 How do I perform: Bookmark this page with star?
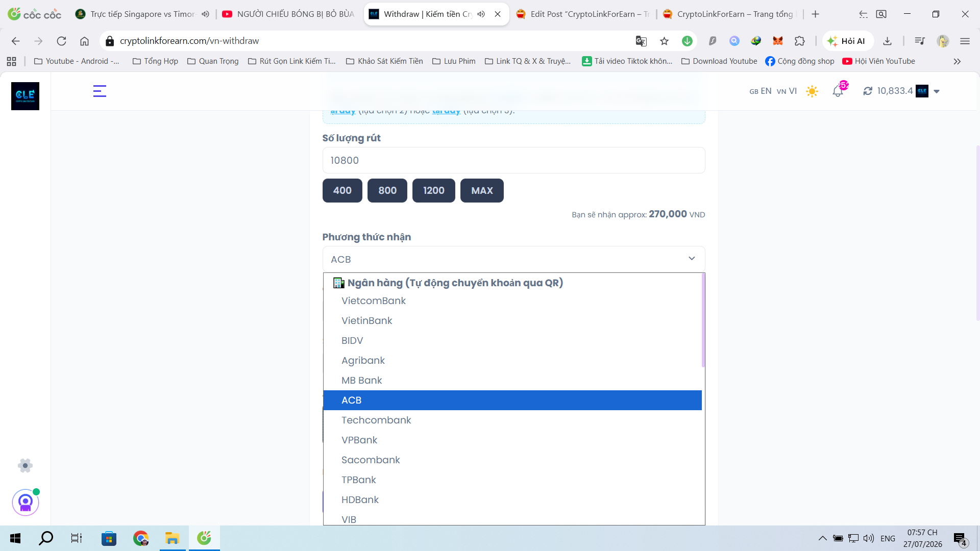664,41
